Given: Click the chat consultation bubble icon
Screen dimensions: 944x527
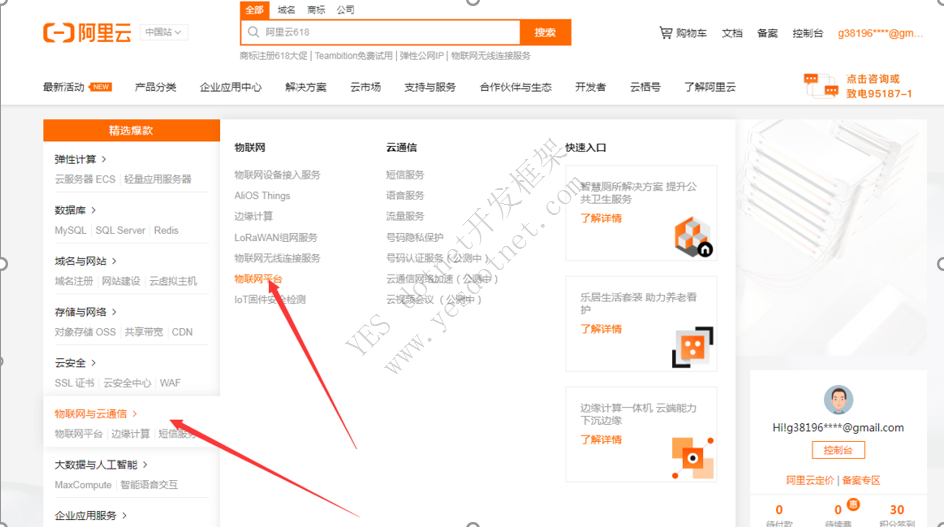Looking at the screenshot, I should pyautogui.click(x=821, y=86).
